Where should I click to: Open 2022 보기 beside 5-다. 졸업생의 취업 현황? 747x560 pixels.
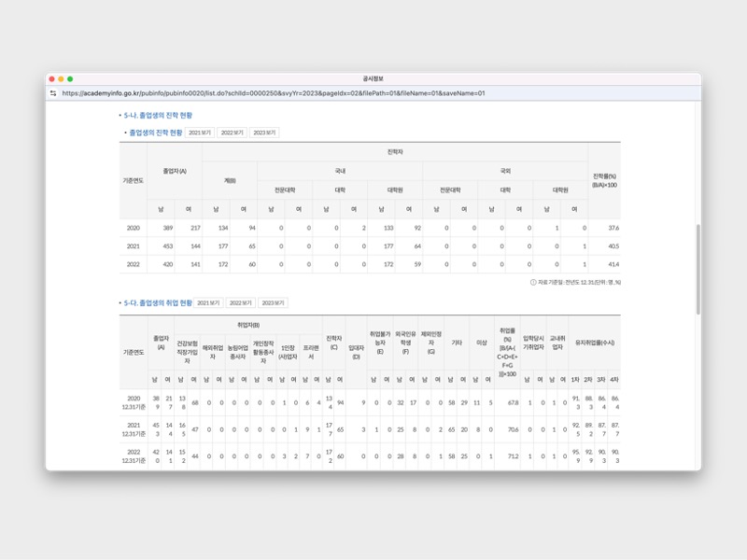241,302
